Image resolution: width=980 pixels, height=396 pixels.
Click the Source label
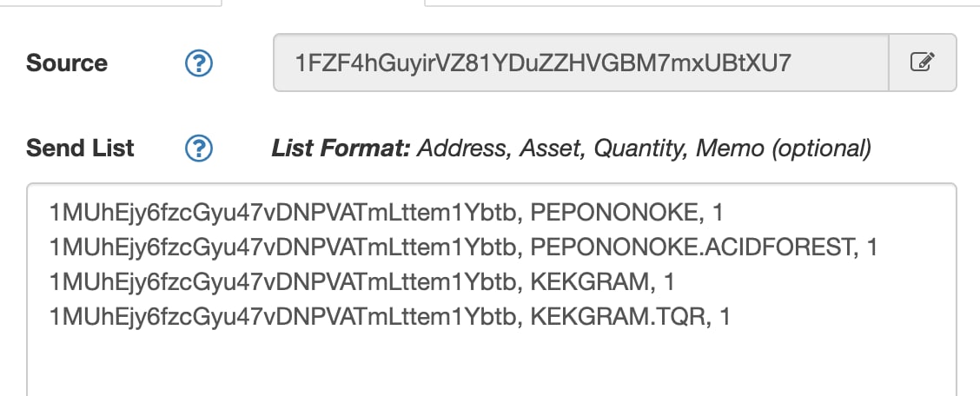click(x=67, y=63)
